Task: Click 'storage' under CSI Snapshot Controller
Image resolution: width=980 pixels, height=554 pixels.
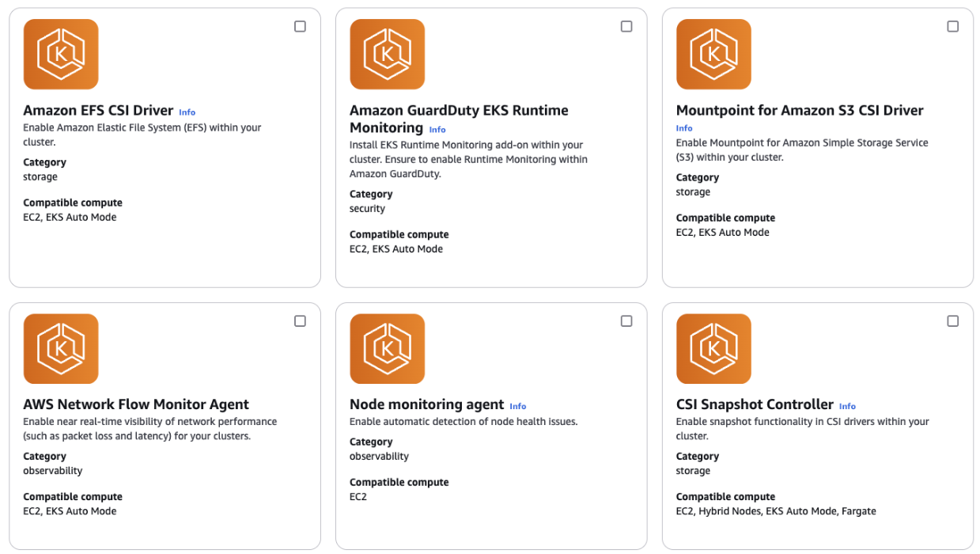Action: [x=693, y=471]
